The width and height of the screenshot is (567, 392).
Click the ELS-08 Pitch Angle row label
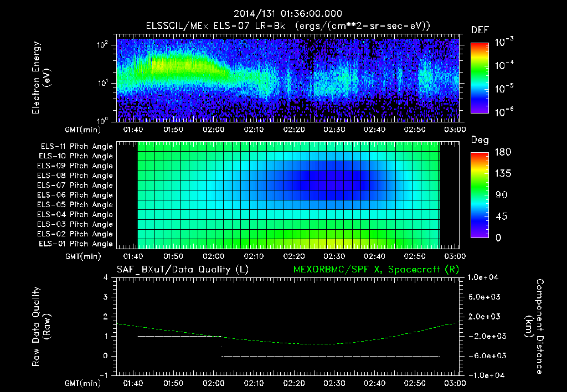[75, 176]
